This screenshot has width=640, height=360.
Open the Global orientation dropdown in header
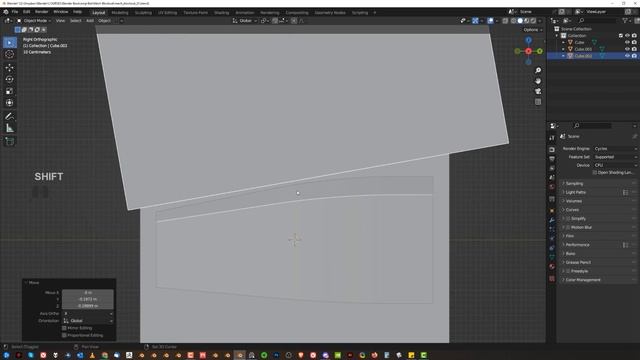point(244,21)
